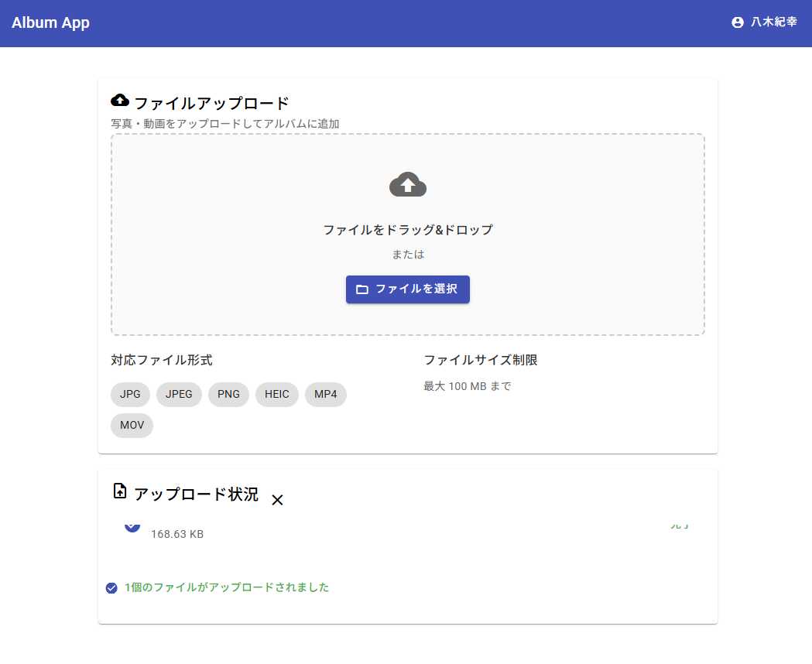Select the JPEG format chip
The width and height of the screenshot is (812, 664).
pos(179,394)
